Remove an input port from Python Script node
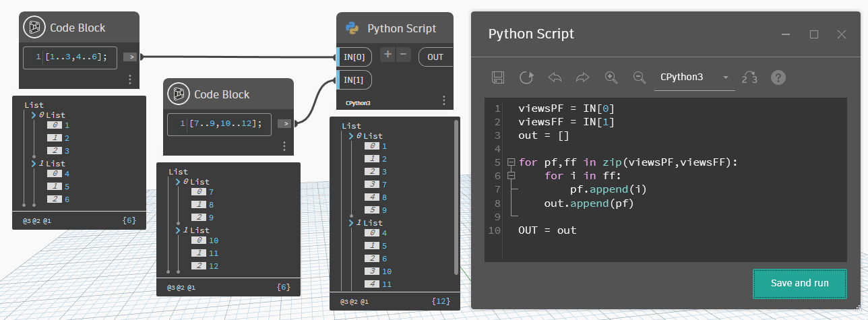Viewport: 868px width, 320px height. pyautogui.click(x=404, y=55)
